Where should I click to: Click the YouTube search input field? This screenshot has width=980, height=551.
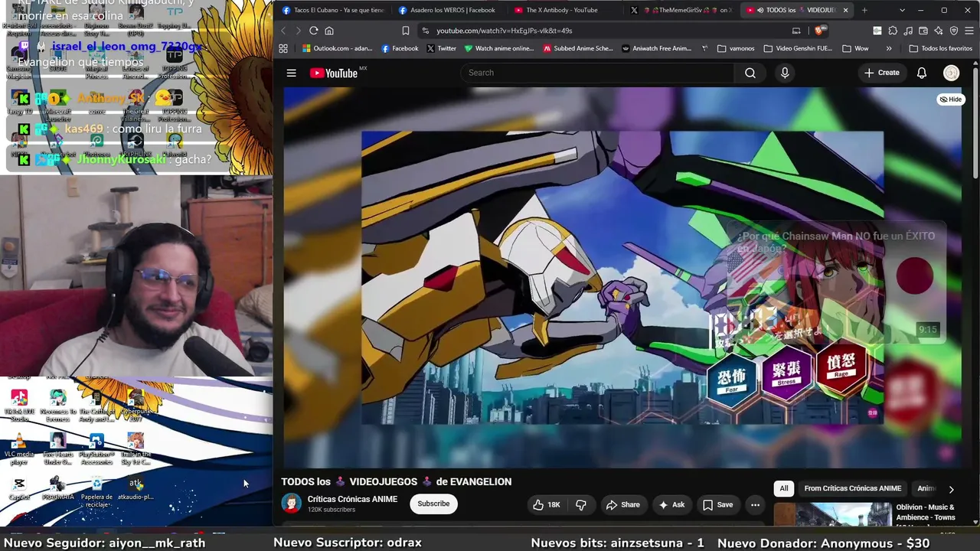click(x=597, y=73)
